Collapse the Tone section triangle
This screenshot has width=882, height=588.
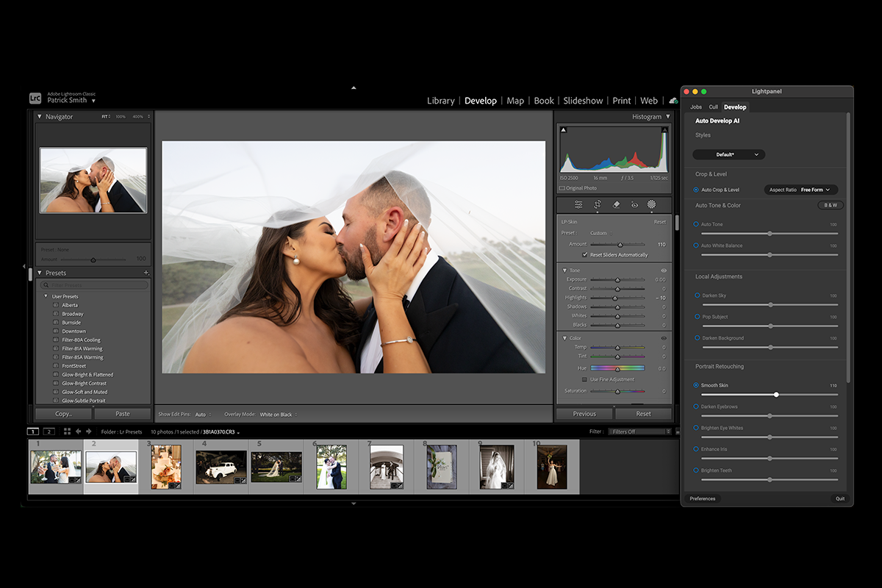[564, 270]
